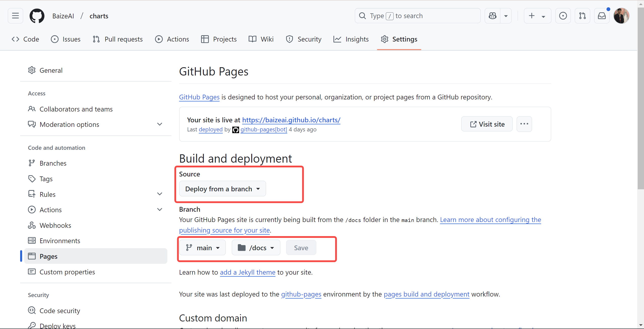Open notifications inbox icon
644x329 pixels.
click(x=602, y=16)
